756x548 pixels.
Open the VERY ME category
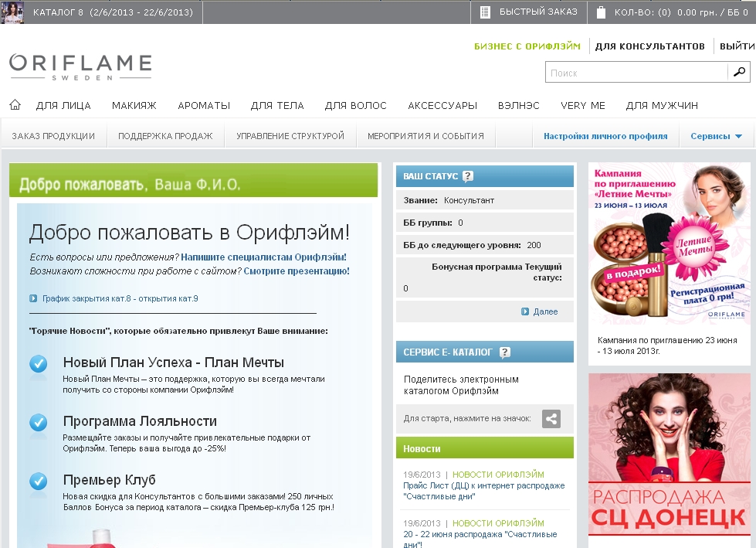click(583, 106)
